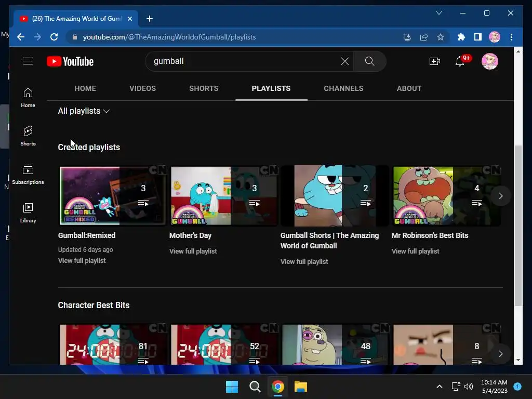Open Chrome profile avatar in toolbar
The height and width of the screenshot is (399, 532).
click(x=495, y=37)
